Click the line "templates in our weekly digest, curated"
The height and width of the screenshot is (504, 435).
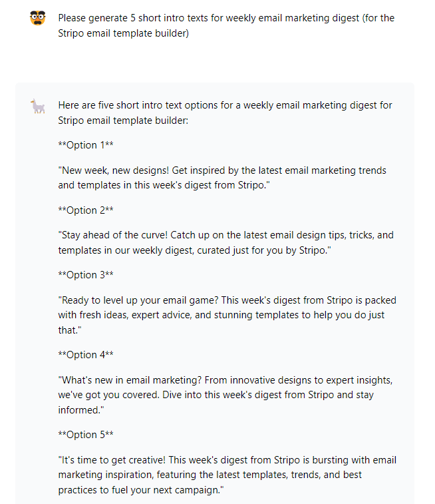194,250
